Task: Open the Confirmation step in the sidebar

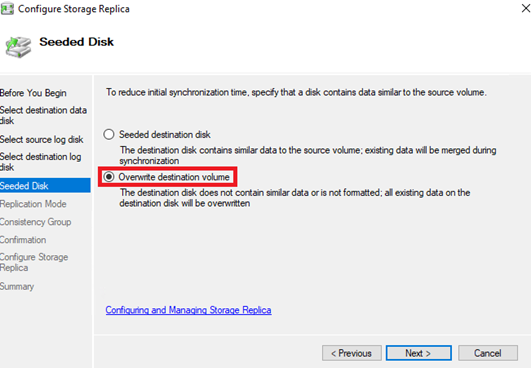Action: point(23,240)
